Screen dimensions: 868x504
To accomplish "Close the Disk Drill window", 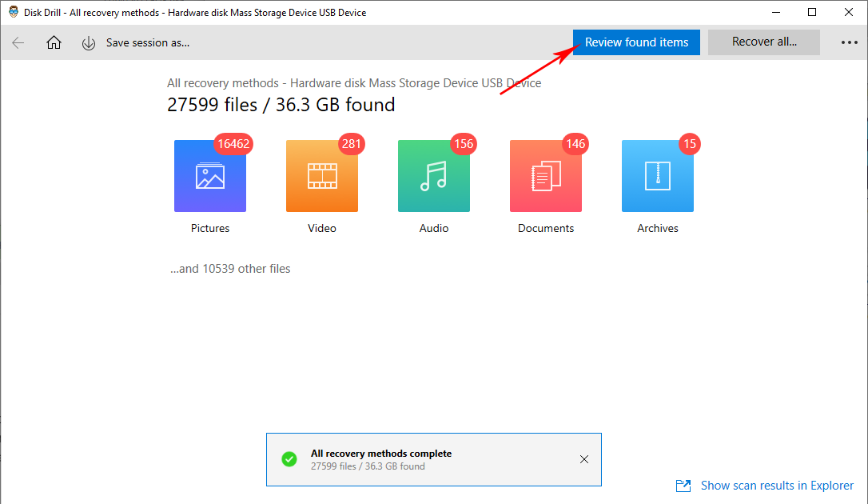I will (849, 12).
